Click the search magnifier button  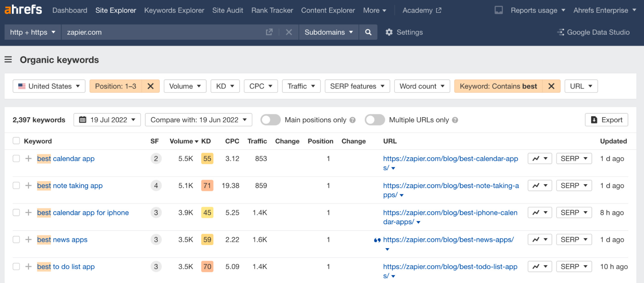(368, 32)
